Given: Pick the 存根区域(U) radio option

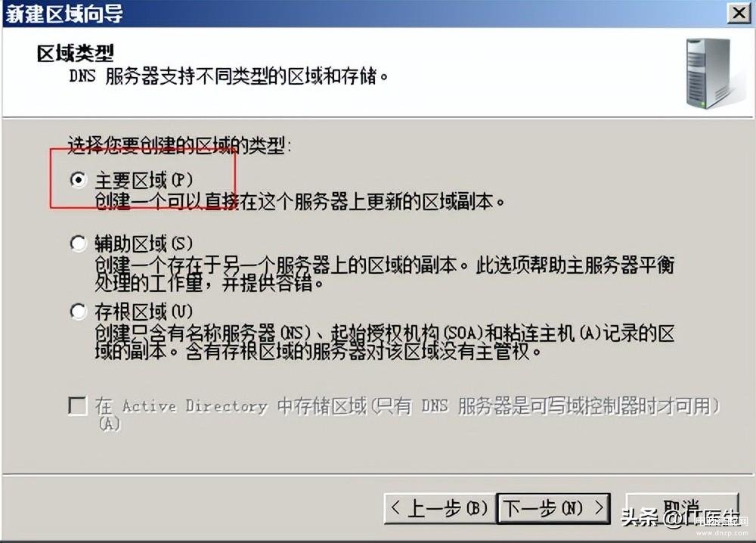Looking at the screenshot, I should pos(78,312).
